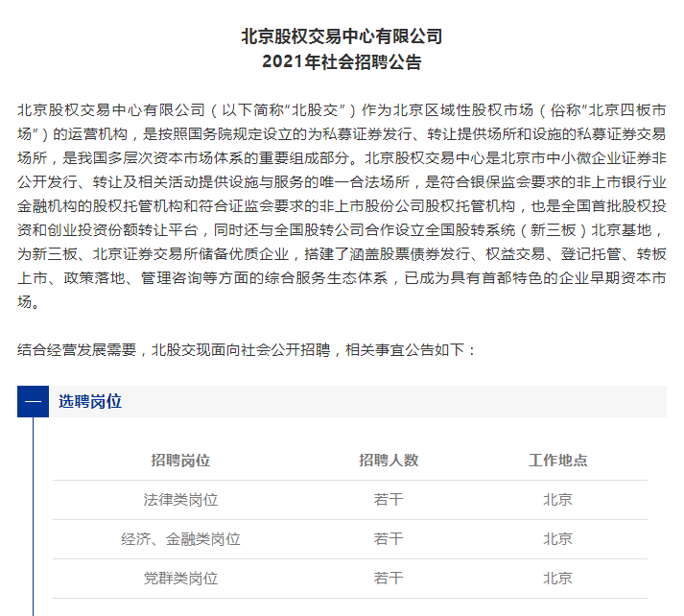The image size is (684, 616).
Task: Click the sentence starting '结合经营发展需要'
Action: point(247,350)
